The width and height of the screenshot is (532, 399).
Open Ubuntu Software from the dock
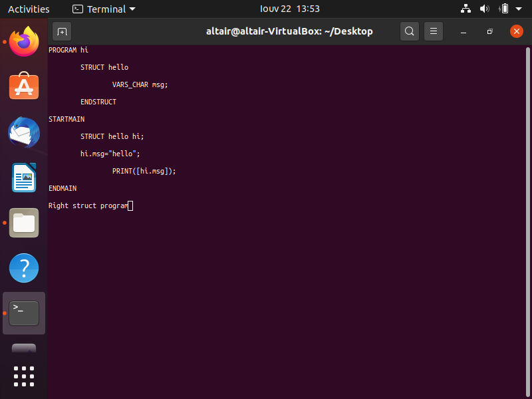(23, 86)
